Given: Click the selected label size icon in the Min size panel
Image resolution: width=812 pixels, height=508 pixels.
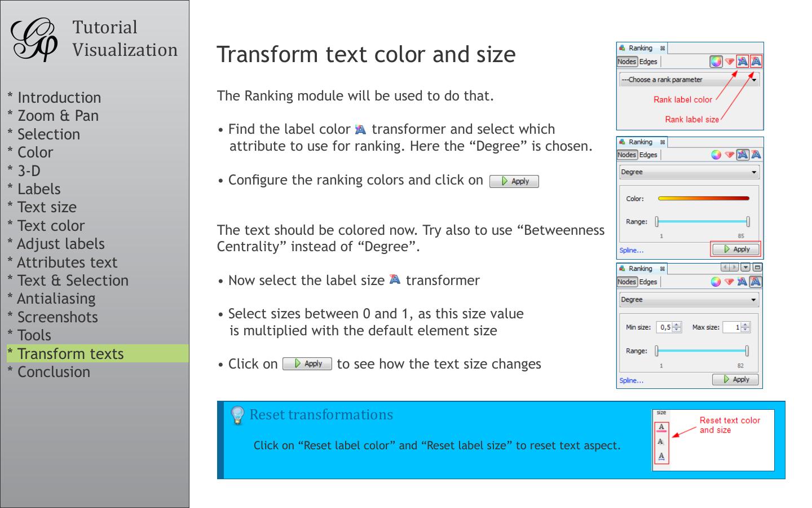Looking at the screenshot, I should coord(756,282).
